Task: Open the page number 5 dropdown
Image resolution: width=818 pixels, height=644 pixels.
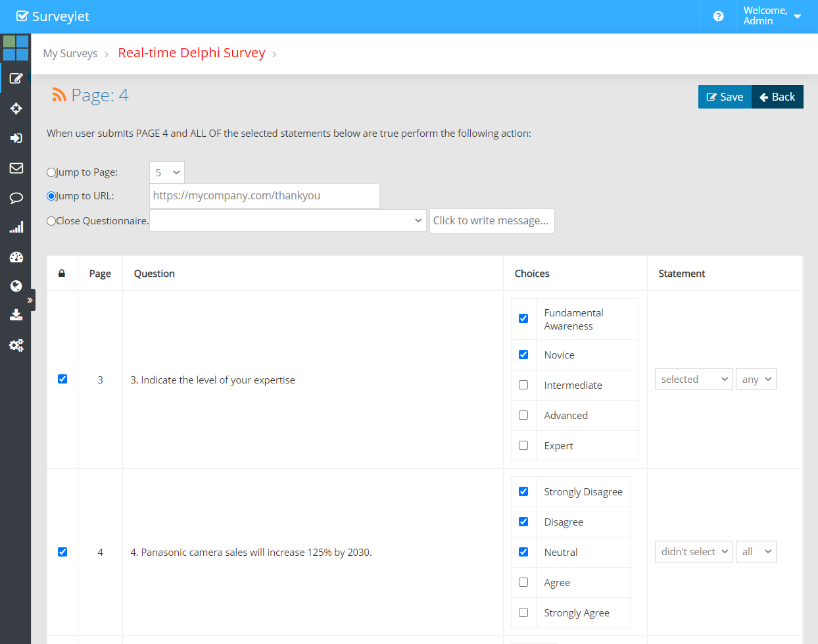Action: coord(167,172)
